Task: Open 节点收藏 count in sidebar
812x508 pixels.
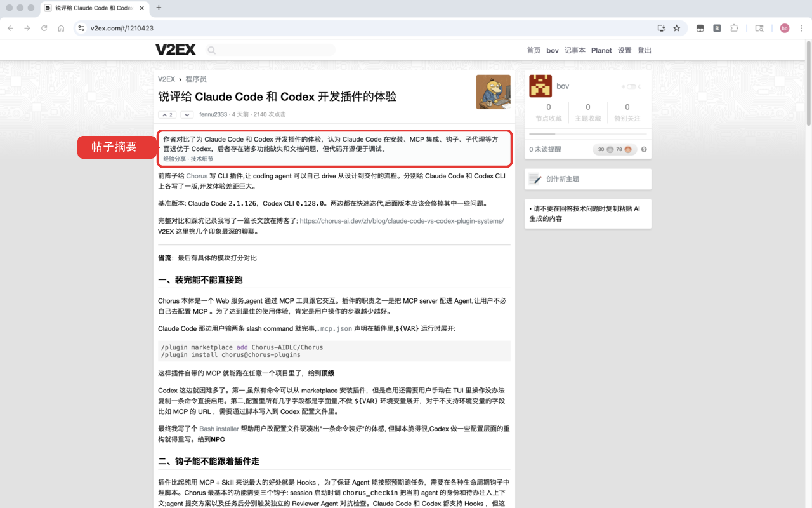Action: (549, 112)
